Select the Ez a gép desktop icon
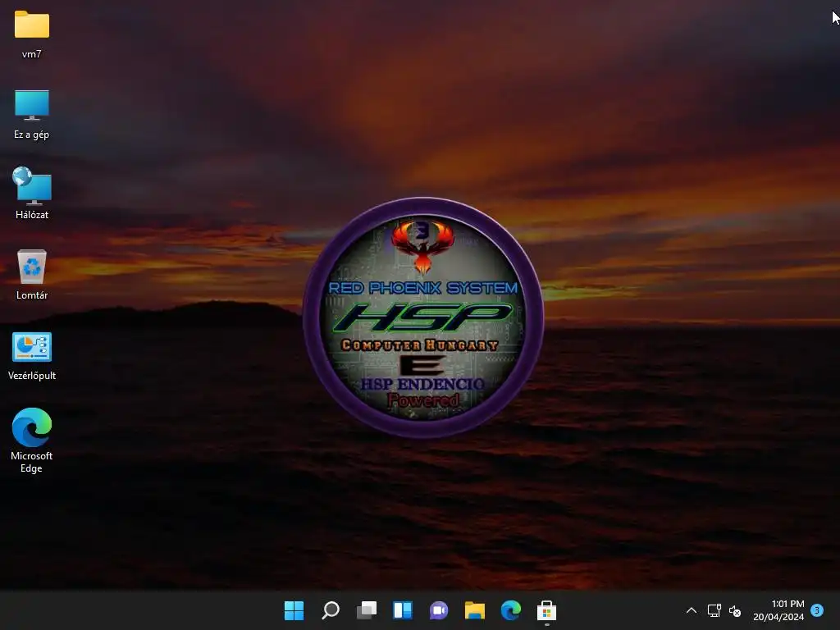Screen dimensions: 840x630 click(x=32, y=114)
